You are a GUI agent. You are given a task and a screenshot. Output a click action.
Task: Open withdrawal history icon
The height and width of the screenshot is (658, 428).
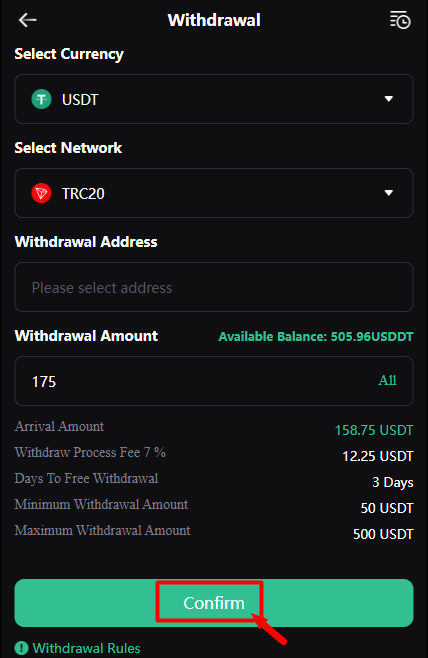(400, 20)
